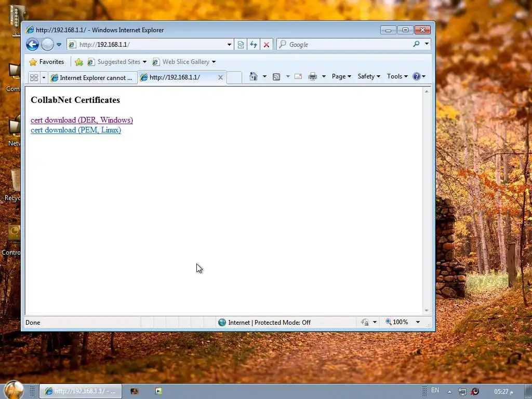Viewport: 532px width, 399px height.
Task: Click the Read Mail envelope icon
Action: 298,76
